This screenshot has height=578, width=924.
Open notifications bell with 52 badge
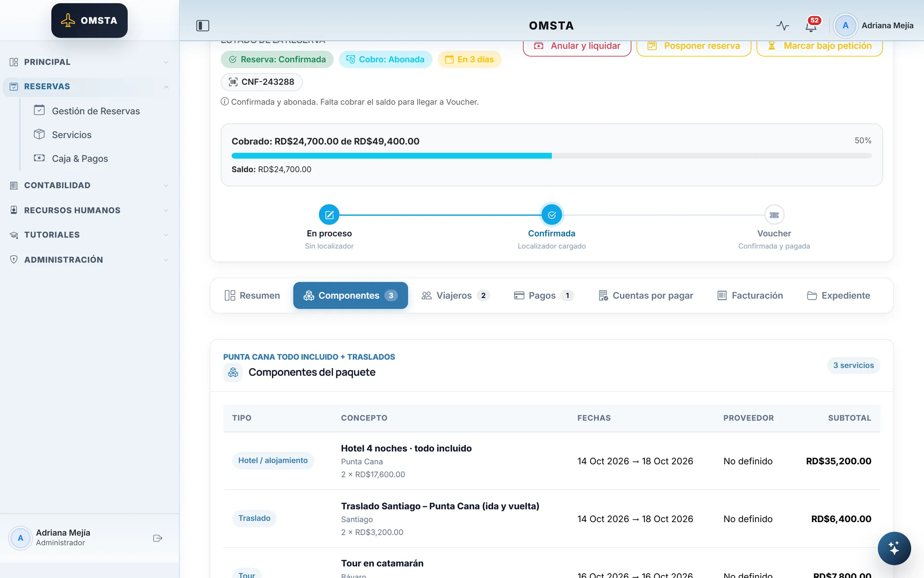811,26
